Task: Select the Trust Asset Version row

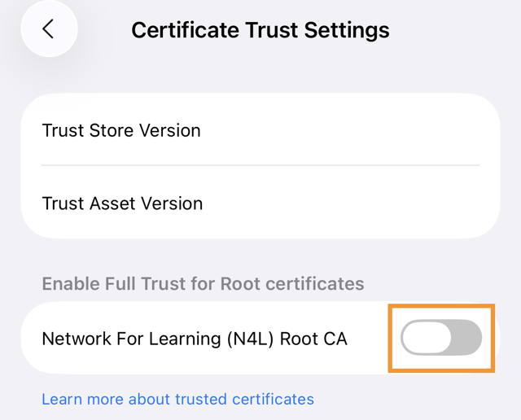Action: coord(260,203)
